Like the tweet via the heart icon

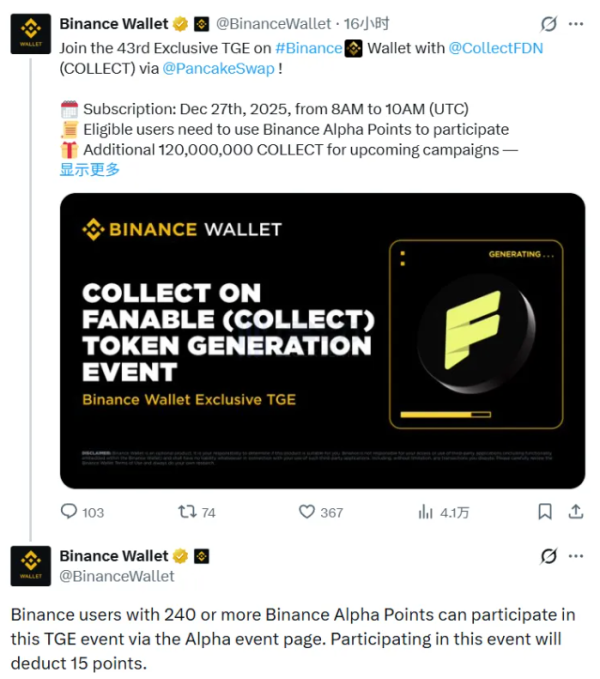308,511
